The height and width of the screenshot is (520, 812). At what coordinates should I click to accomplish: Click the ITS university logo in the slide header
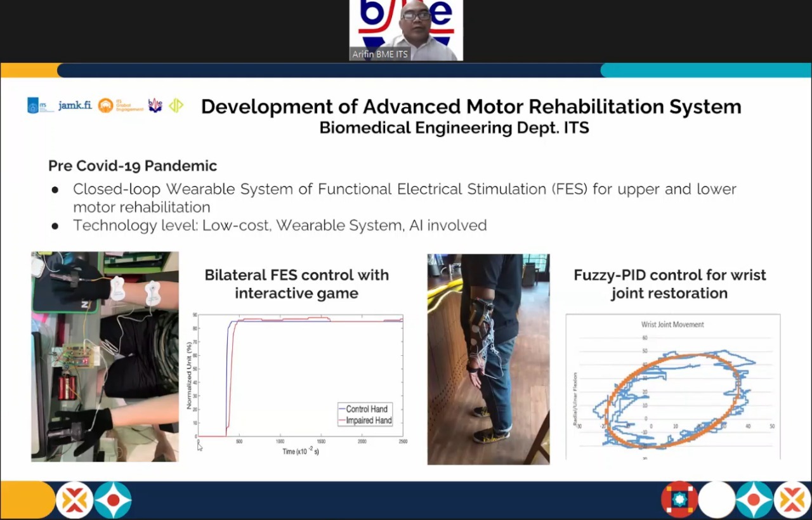coord(39,105)
